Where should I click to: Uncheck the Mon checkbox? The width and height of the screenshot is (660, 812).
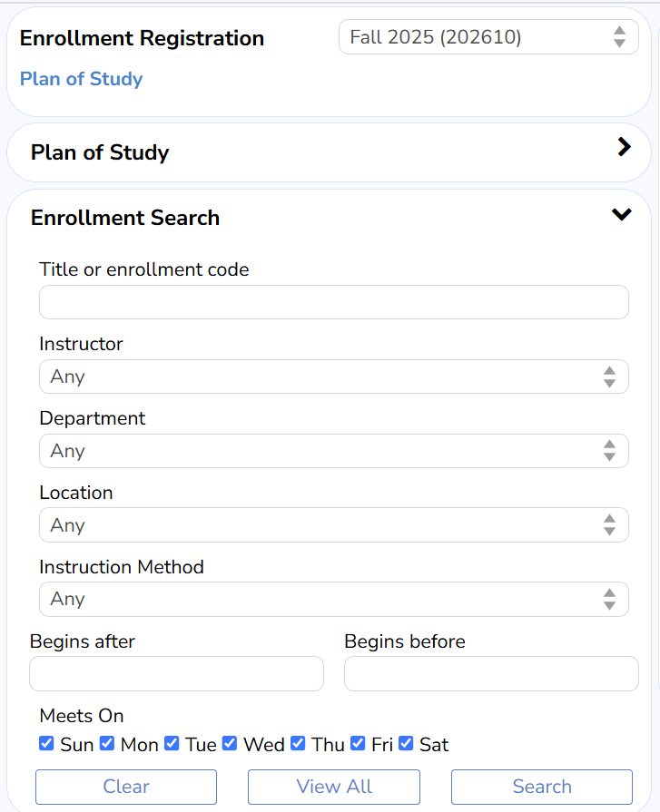[107, 744]
